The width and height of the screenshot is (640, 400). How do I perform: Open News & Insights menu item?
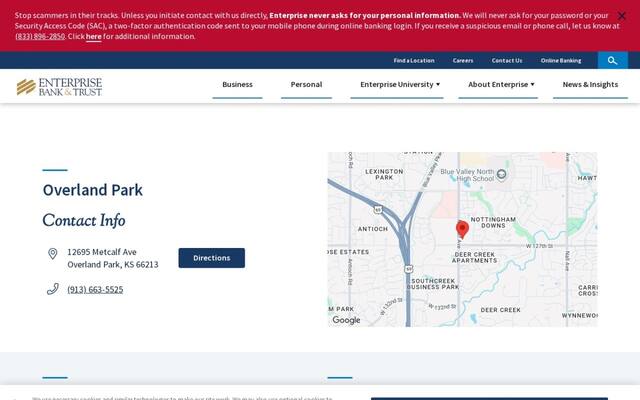[x=590, y=84]
